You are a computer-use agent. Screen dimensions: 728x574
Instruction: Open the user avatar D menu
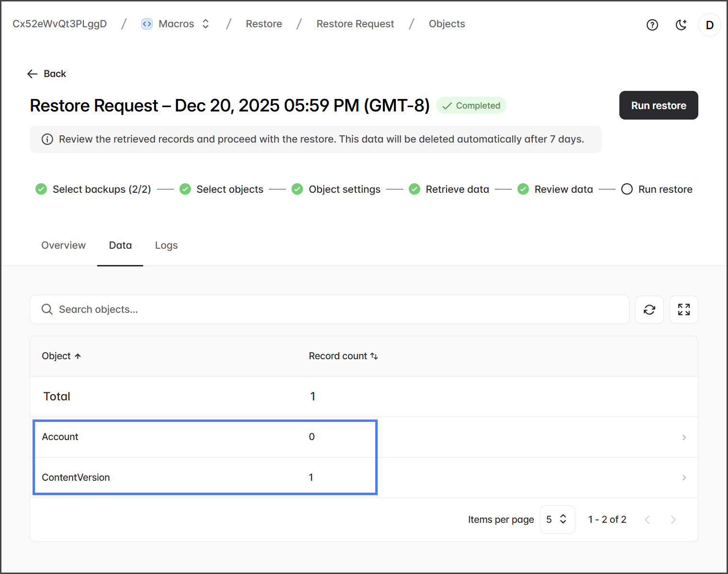point(709,25)
